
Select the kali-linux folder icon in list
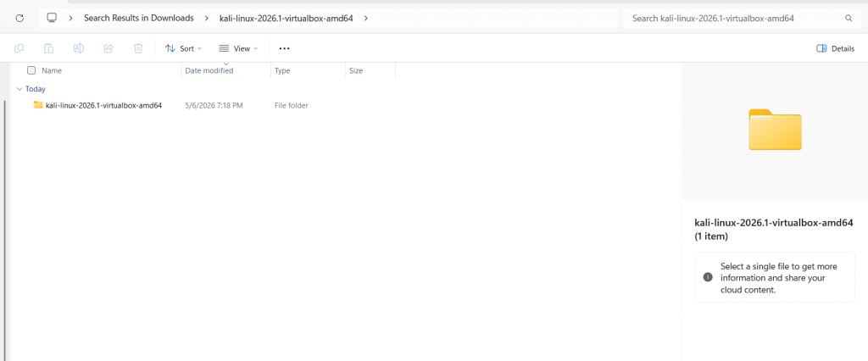tap(38, 104)
